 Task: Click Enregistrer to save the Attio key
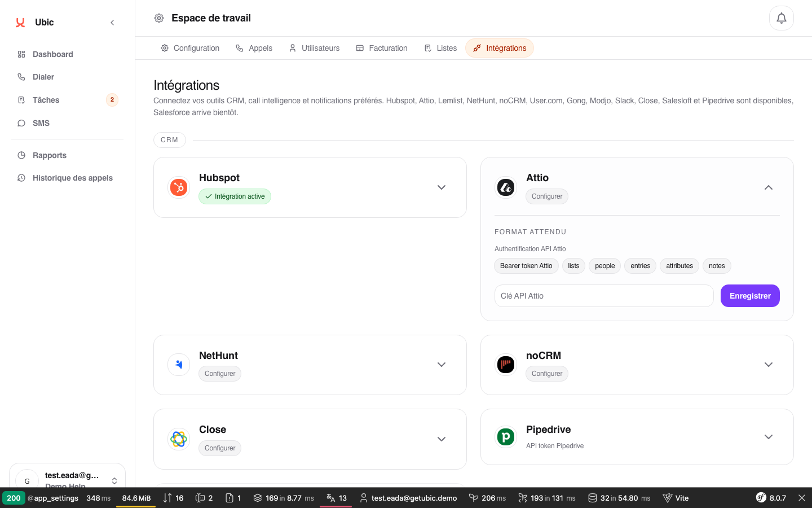750,296
